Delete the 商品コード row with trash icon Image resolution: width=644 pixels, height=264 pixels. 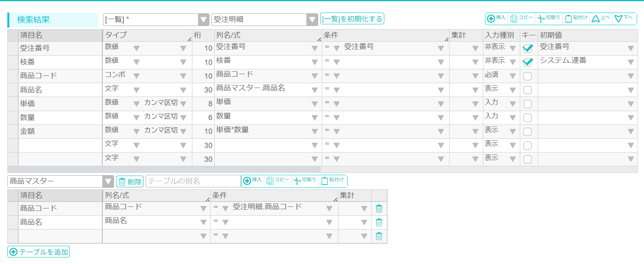point(379,208)
